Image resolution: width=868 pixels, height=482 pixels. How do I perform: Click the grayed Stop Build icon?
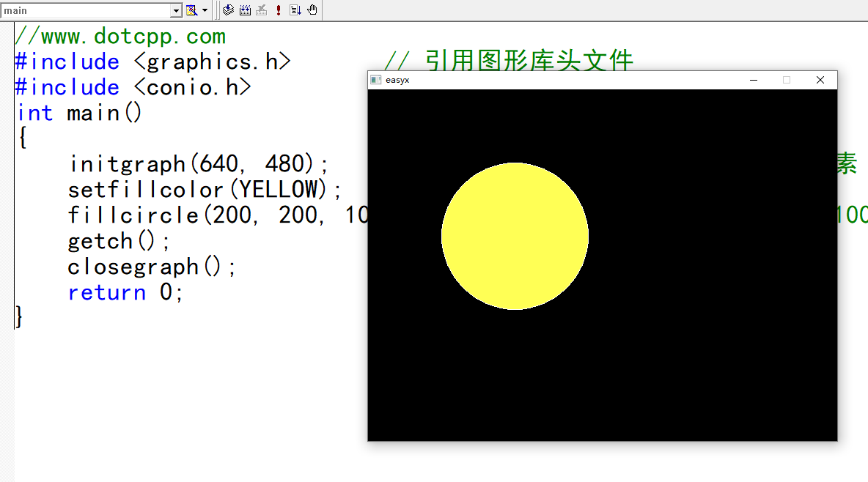pyautogui.click(x=262, y=10)
